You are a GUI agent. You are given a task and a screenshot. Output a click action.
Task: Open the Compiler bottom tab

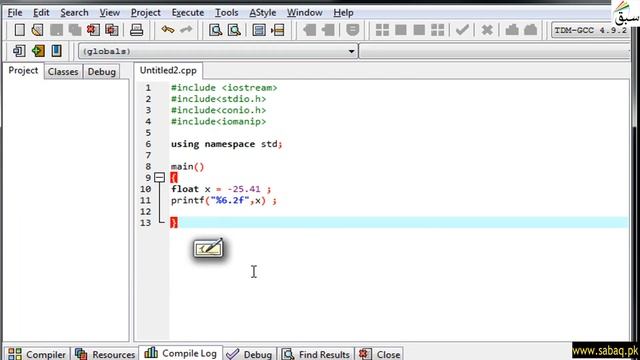click(x=37, y=354)
